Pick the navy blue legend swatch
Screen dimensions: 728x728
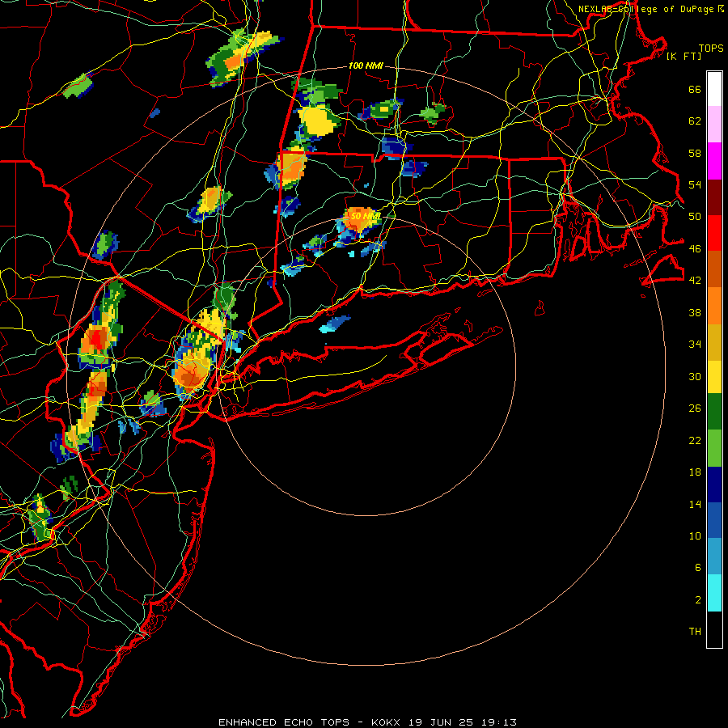click(714, 485)
